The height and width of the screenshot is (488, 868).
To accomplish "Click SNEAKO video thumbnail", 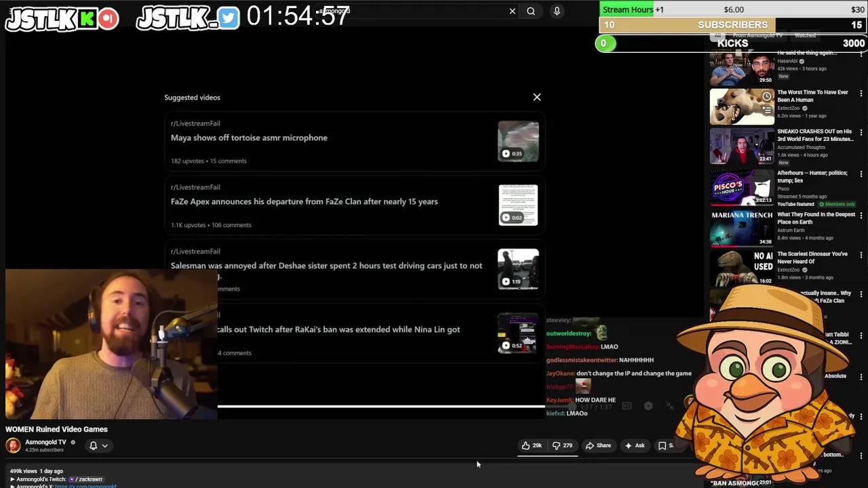I will 742,146.
